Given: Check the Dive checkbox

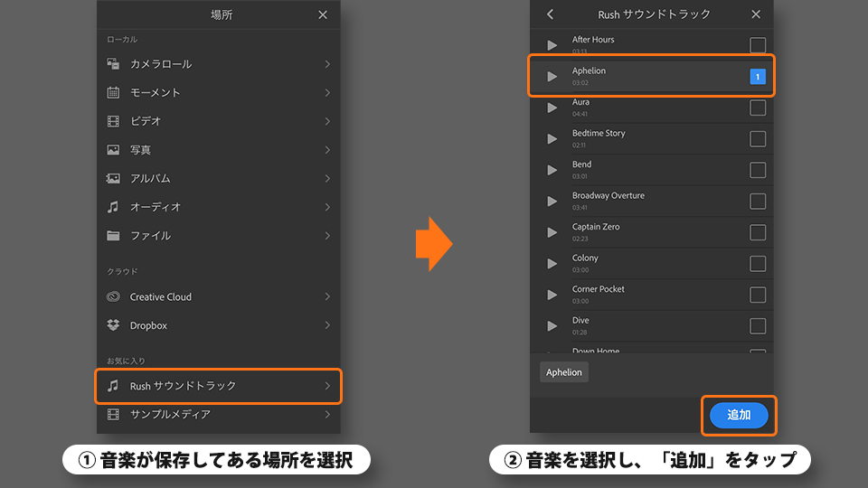Looking at the screenshot, I should 758,326.
